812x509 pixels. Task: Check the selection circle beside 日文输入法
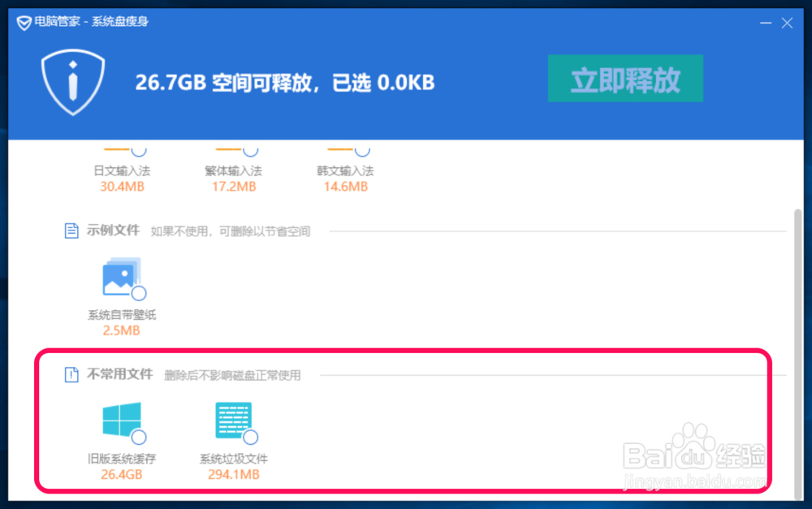point(140,149)
